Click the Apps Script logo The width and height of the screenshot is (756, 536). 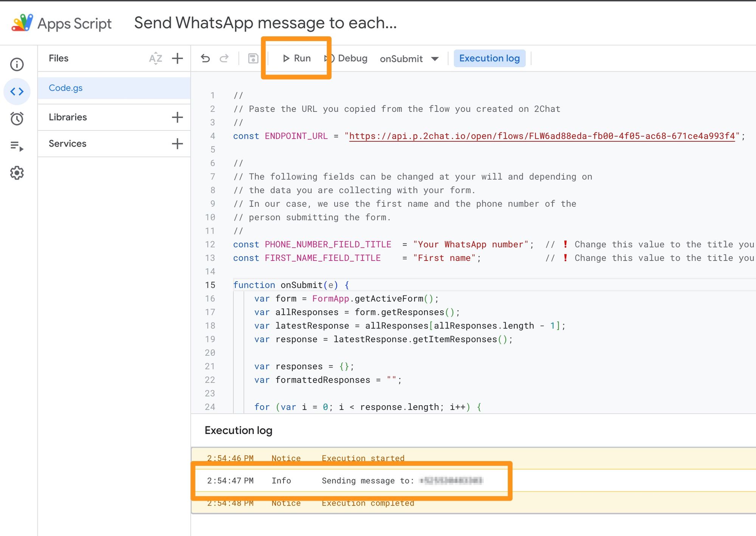22,23
